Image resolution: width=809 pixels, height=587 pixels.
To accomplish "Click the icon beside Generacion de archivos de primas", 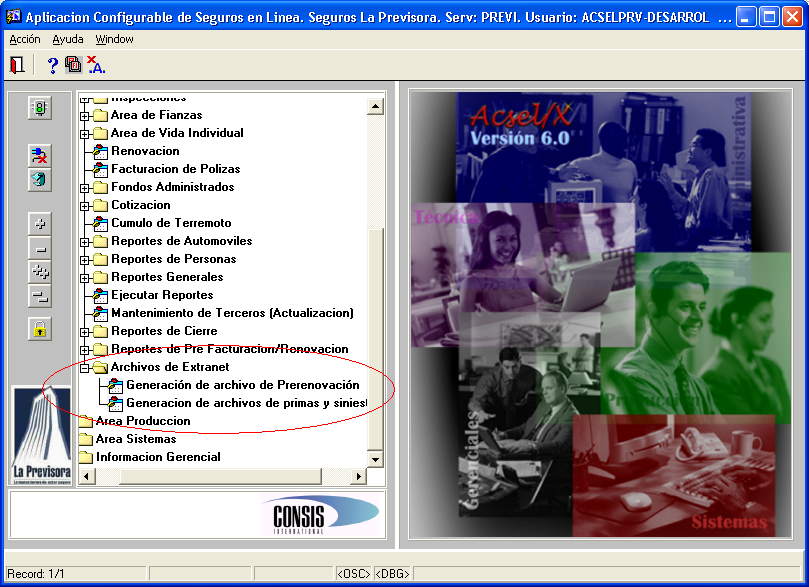I will (x=115, y=404).
